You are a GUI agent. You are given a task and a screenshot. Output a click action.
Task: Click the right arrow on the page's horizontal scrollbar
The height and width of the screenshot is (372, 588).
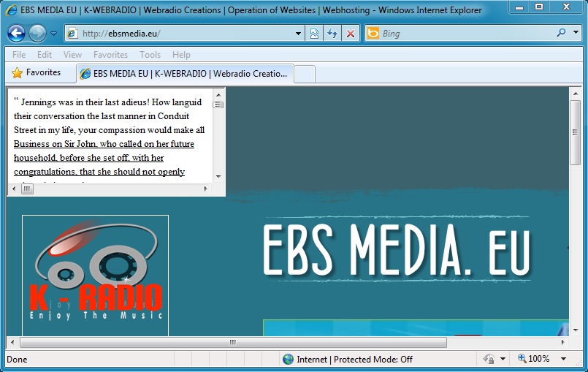tap(563, 342)
